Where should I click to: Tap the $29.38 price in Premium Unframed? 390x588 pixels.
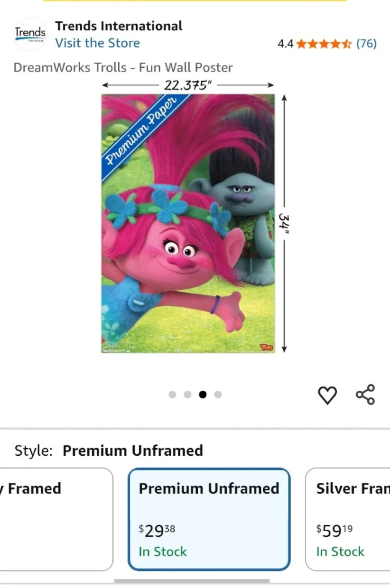click(157, 530)
